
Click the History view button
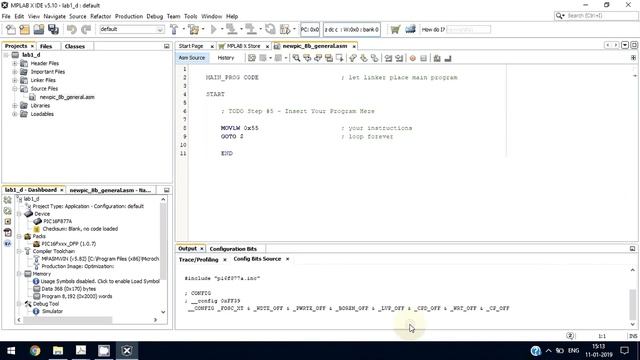point(226,58)
